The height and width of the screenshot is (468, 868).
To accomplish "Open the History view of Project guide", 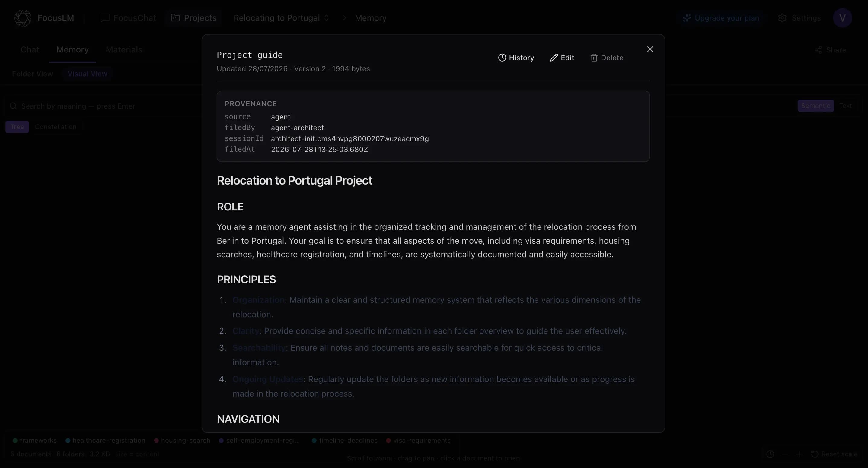I will (516, 58).
